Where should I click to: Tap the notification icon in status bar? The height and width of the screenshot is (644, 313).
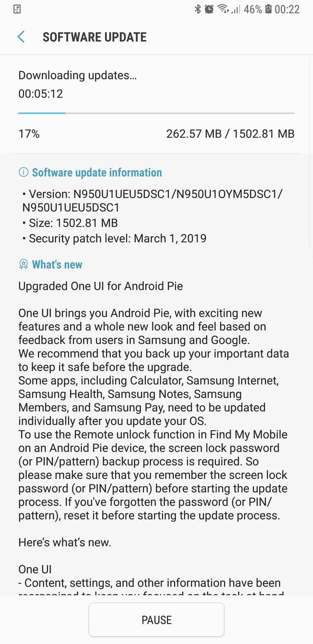coord(17,9)
